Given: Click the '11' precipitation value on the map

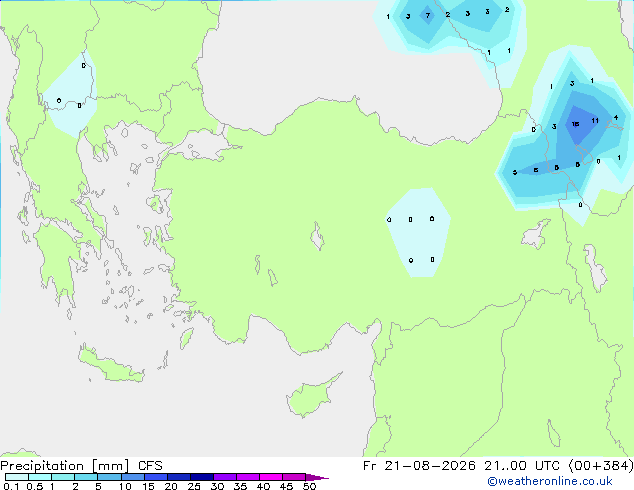Looking at the screenshot, I should click(x=595, y=120).
